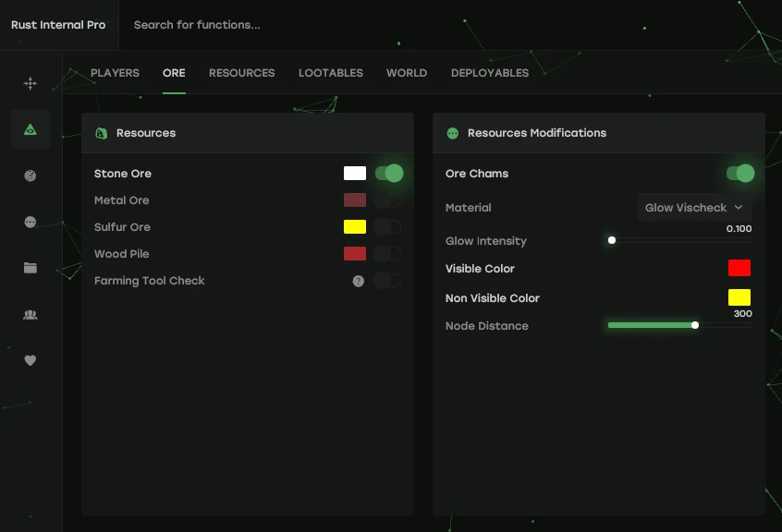Enable the Farming Tool Check toggle
Viewport: 782px width, 532px height.
[x=387, y=281]
